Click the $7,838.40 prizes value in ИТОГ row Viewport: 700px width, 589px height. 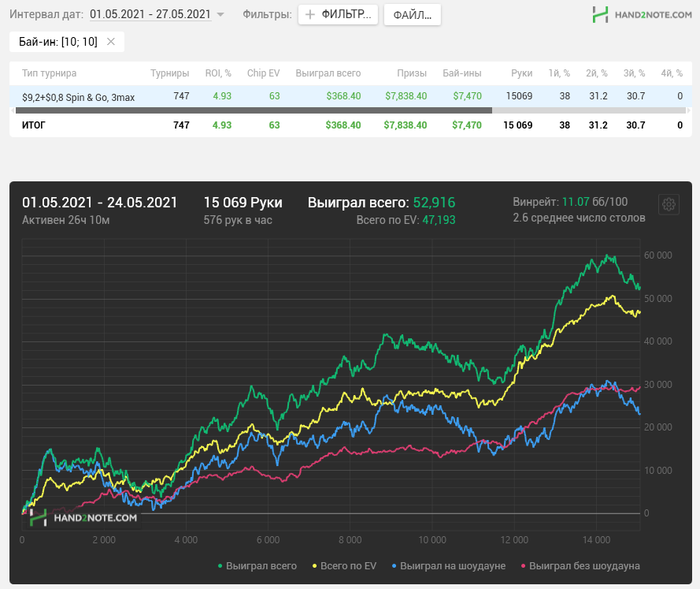coord(405,125)
